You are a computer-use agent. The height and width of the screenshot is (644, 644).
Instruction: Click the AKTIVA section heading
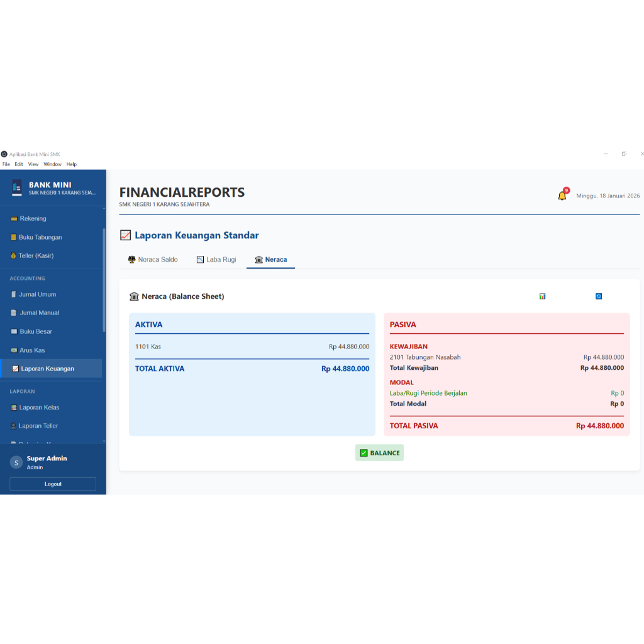[x=148, y=325]
